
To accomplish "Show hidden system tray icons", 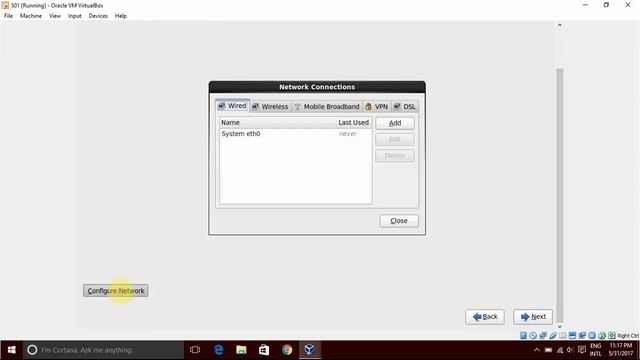I will point(537,350).
